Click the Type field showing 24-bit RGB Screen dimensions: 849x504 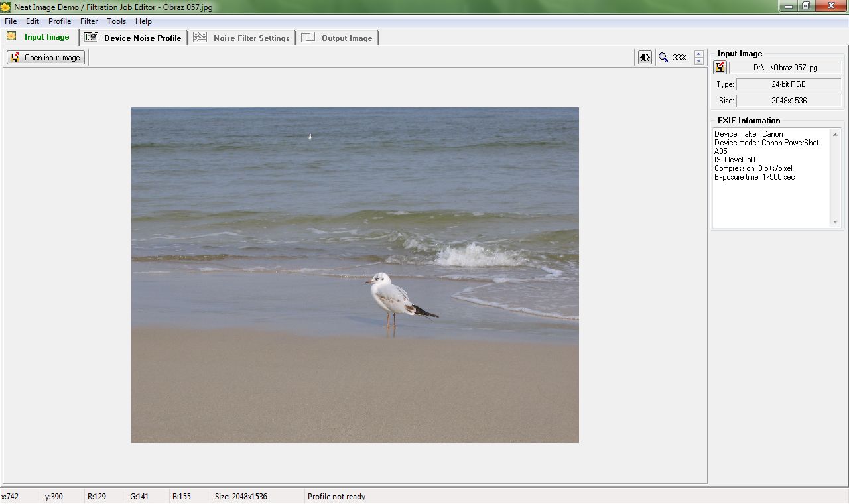(789, 84)
